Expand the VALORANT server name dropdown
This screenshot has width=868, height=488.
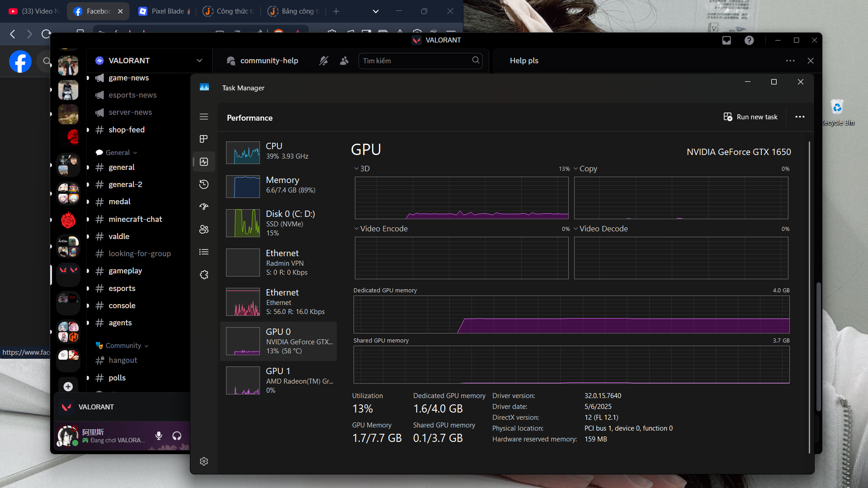pos(199,61)
